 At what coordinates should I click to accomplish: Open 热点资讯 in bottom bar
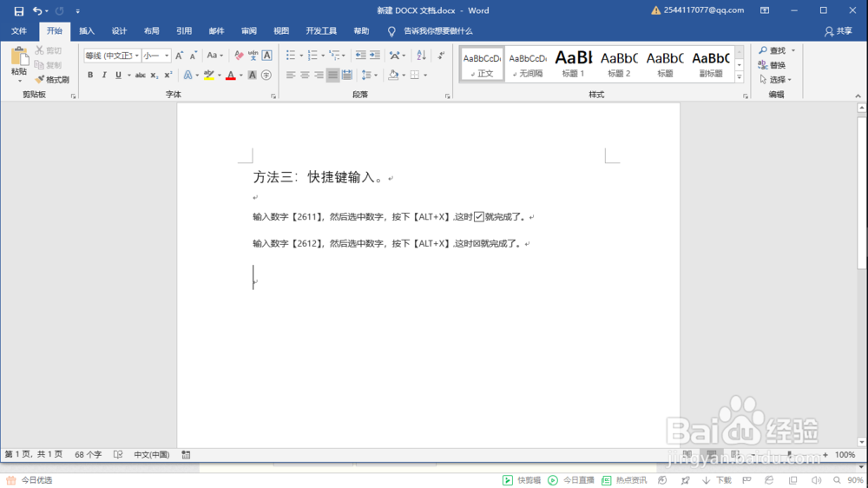click(624, 480)
